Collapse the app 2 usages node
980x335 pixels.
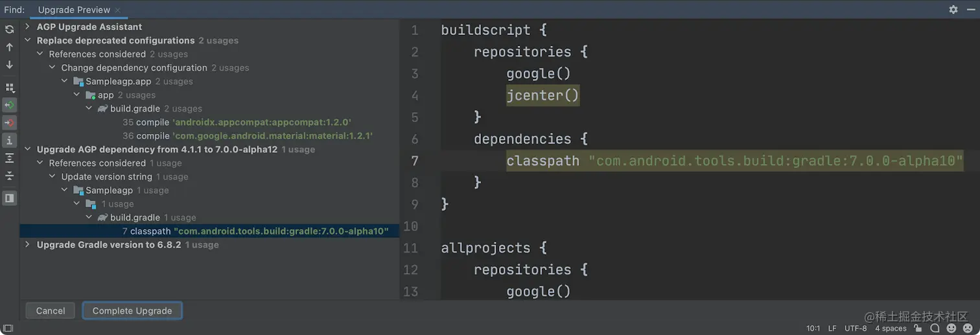click(x=76, y=95)
